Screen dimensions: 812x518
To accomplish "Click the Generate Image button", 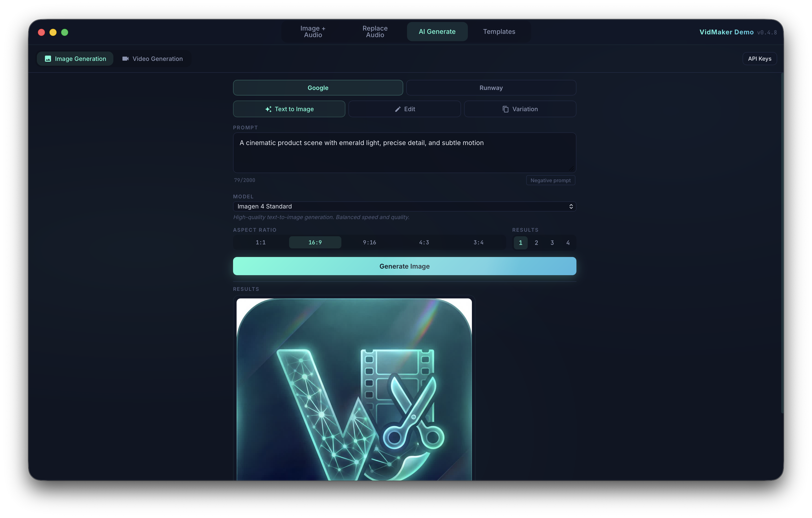I will [404, 266].
